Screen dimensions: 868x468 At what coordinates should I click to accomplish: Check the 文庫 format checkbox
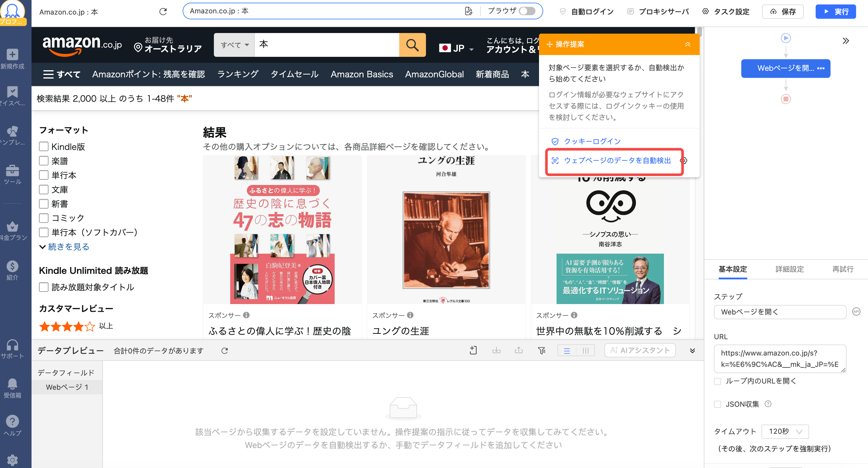pyautogui.click(x=44, y=189)
